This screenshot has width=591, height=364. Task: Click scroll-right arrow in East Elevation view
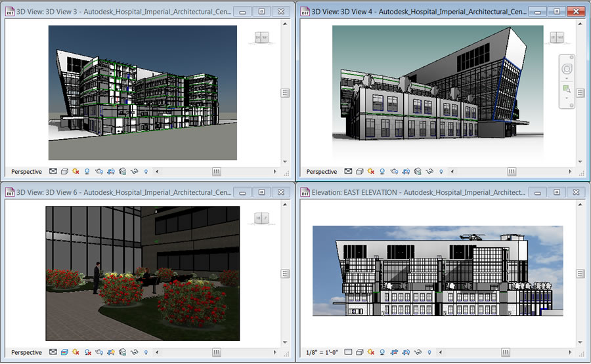point(570,352)
